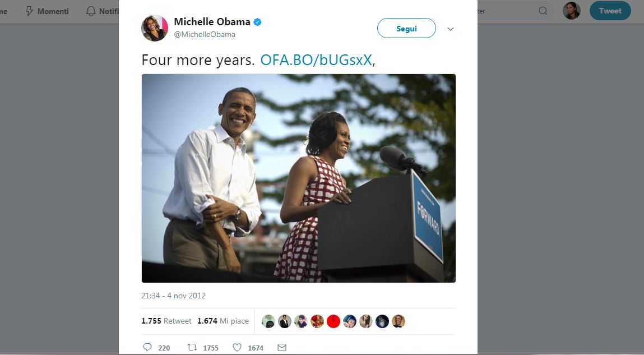Open the logged-in account avatar menu
The height and width of the screenshot is (355, 644).
572,11
